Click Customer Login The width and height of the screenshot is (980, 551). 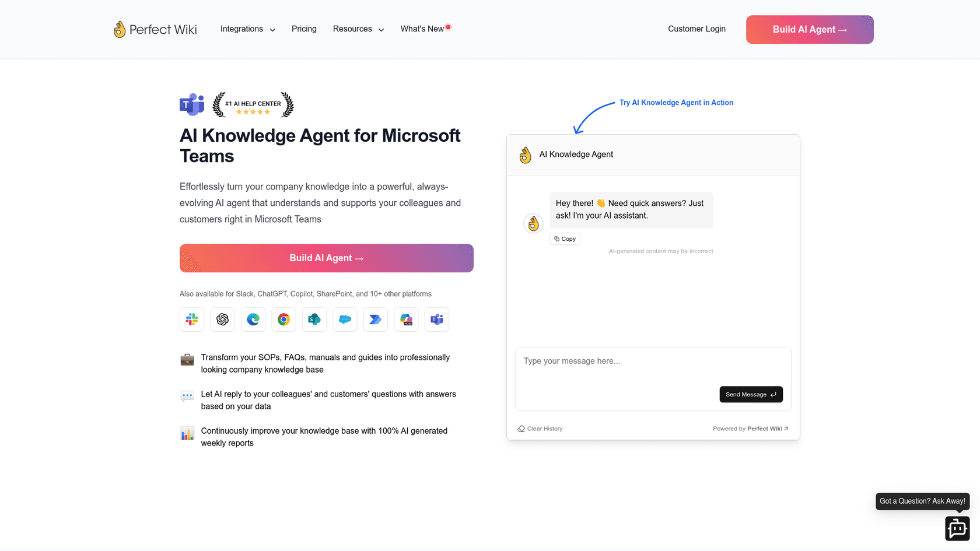pos(696,29)
